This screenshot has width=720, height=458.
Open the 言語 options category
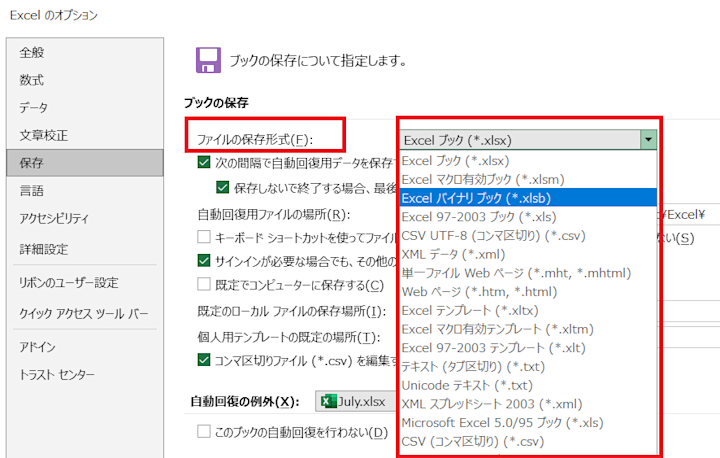(x=84, y=191)
